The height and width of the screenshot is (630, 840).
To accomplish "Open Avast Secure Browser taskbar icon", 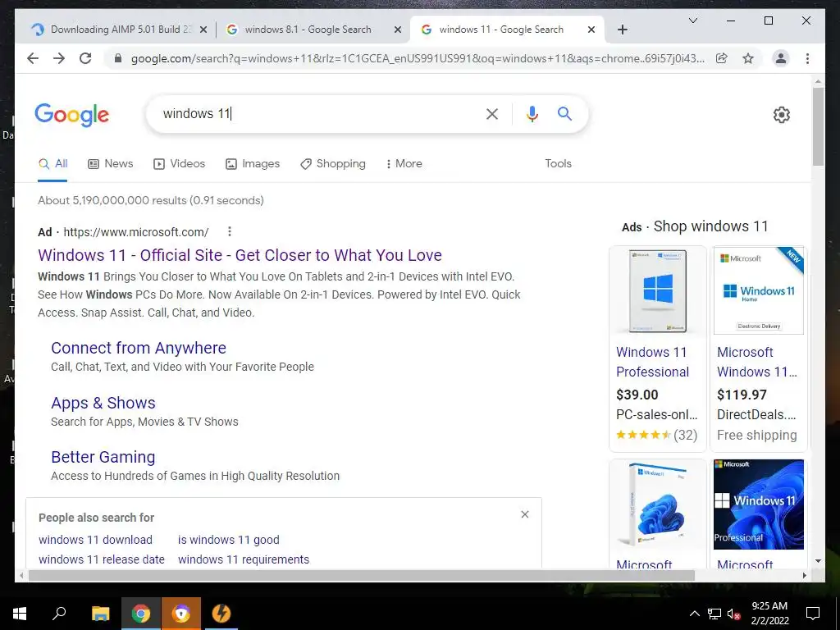I will [x=180, y=614].
